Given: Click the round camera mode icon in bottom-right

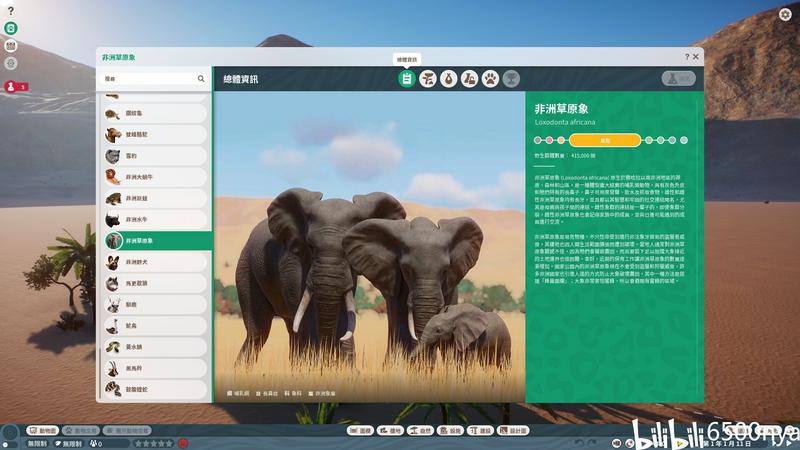Looking at the screenshot, I should pyautogui.click(x=617, y=443).
